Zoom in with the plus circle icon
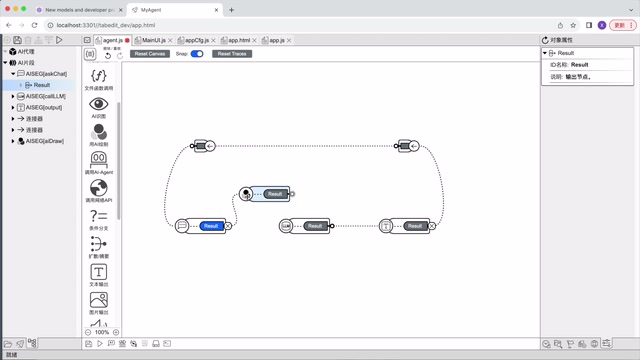The image size is (640, 360). click(116, 332)
